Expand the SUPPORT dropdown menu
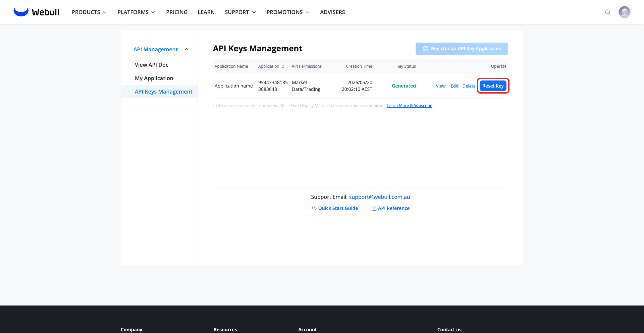This screenshot has width=644, height=333. (x=240, y=12)
